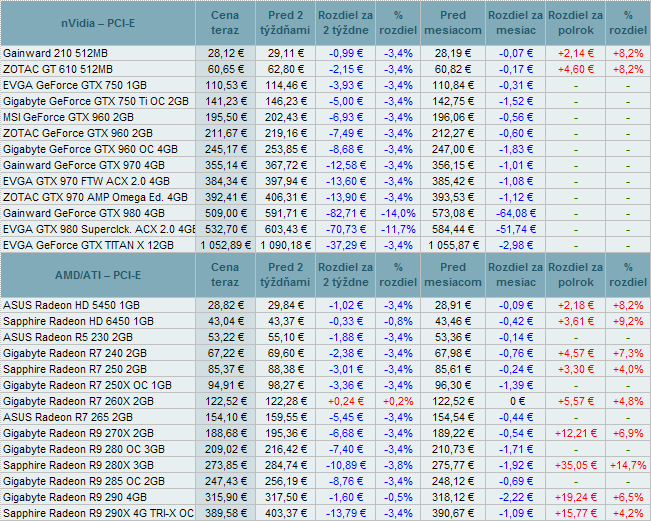Screen dimensions: 651x521
Task: Click 'ZOTAC GTX 970 AMP Omega Ed. 4GB'
Action: click(x=95, y=197)
